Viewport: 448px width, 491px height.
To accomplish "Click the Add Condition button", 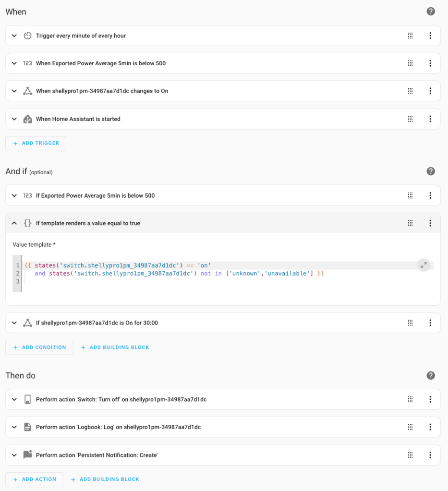I will coord(39,347).
